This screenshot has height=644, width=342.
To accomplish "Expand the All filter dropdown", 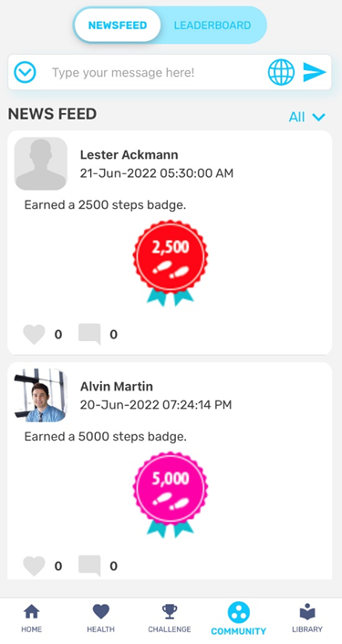I will point(307,117).
